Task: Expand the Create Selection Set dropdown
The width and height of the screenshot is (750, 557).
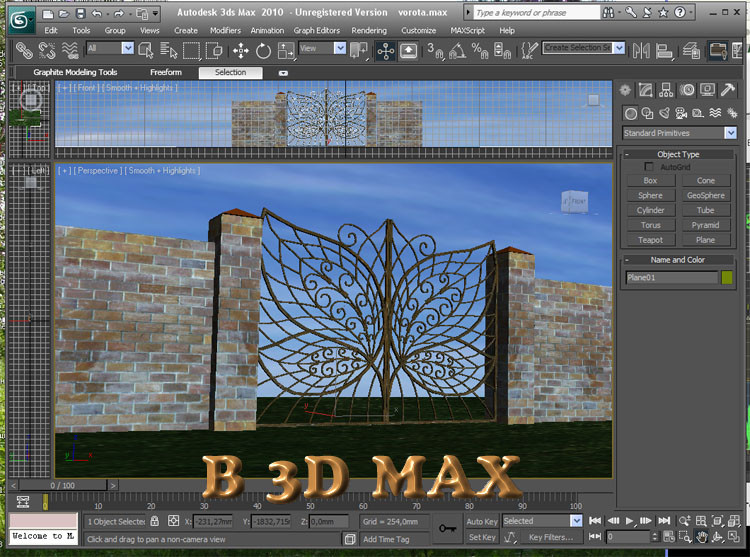Action: pos(619,48)
